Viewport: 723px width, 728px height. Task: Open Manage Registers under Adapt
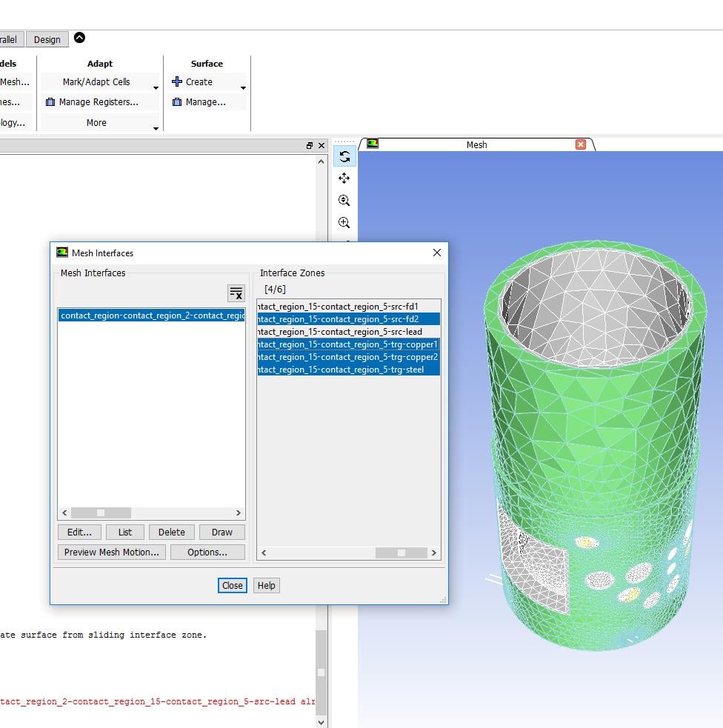click(98, 102)
